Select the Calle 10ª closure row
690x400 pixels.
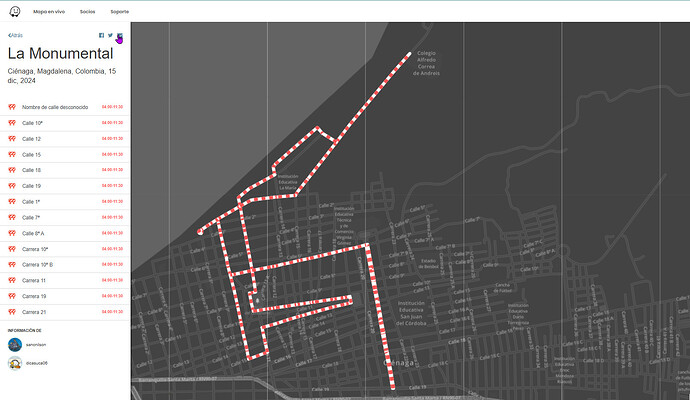point(36,123)
